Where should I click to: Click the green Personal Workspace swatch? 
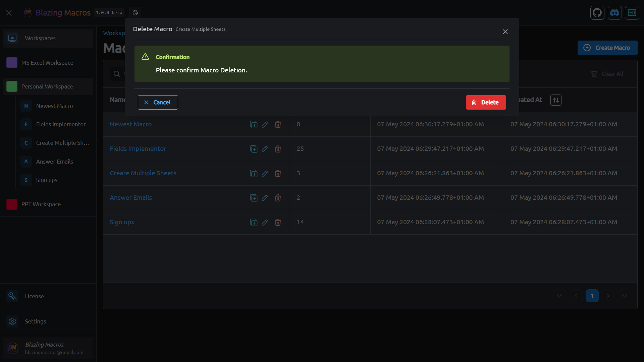[x=12, y=86]
